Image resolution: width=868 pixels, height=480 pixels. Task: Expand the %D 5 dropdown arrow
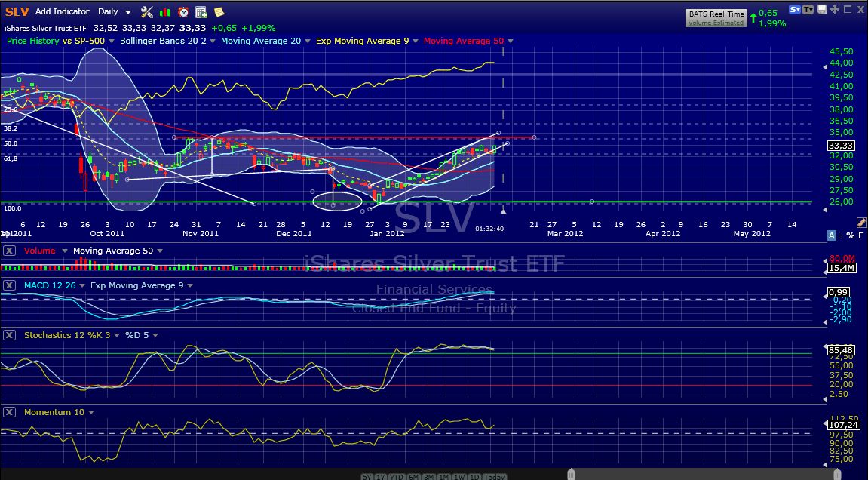pos(155,336)
